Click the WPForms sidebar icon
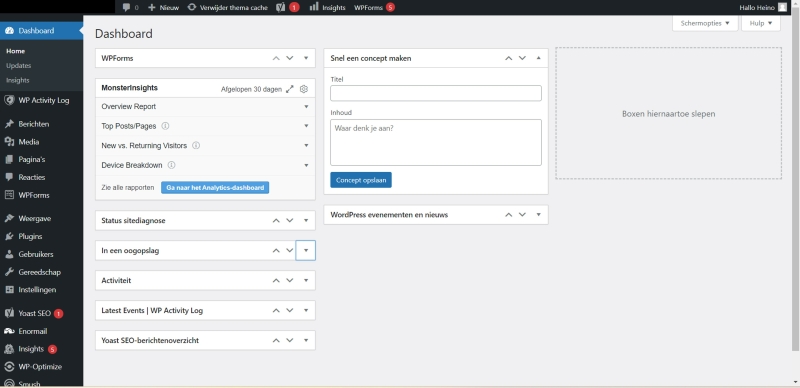Image resolution: width=800 pixels, height=388 pixels. coord(9,195)
